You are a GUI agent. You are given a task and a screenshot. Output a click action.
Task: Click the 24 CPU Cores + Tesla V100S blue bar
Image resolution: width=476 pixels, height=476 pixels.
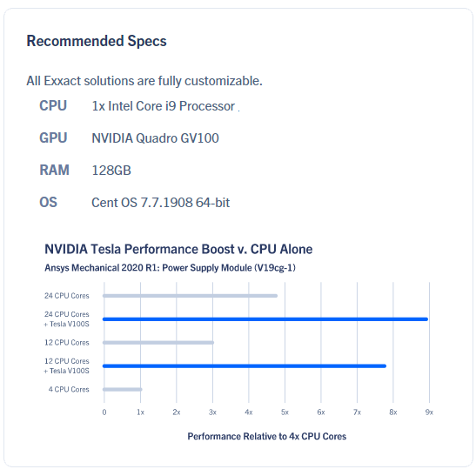tap(265, 319)
